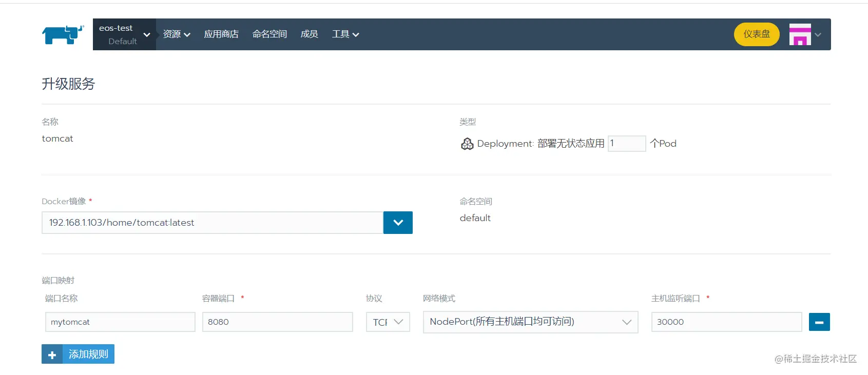Viewport: 868px width, 375px height.
Task: Open the 工具 dropdown menu
Action: [x=345, y=34]
